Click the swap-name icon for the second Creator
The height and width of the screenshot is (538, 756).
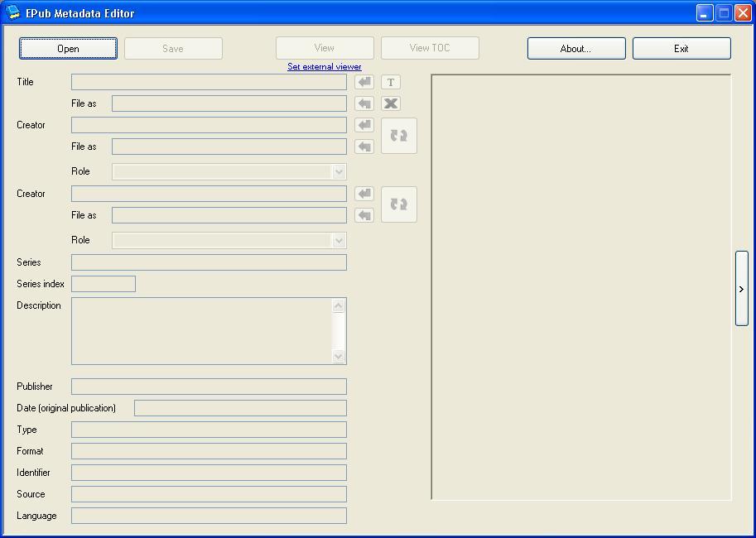click(398, 204)
